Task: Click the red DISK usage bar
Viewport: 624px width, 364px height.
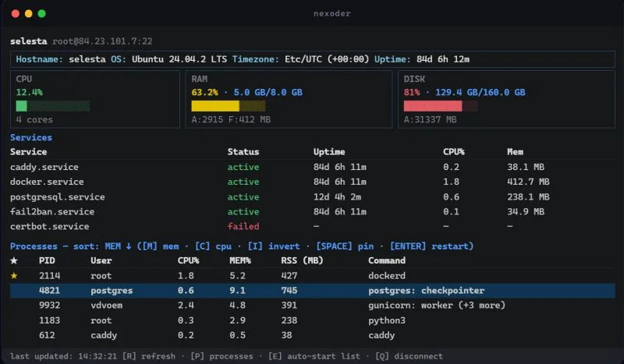Action: pos(441,106)
